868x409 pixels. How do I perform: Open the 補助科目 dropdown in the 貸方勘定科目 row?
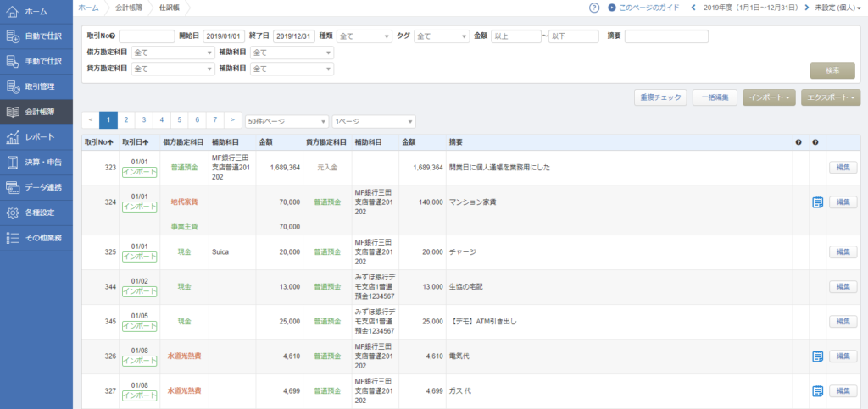click(x=292, y=69)
